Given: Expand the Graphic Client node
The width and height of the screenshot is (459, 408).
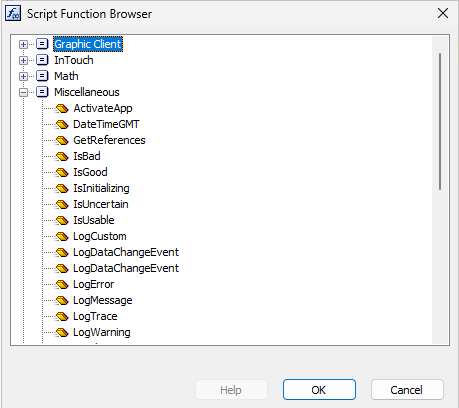Looking at the screenshot, I should coord(23,44).
